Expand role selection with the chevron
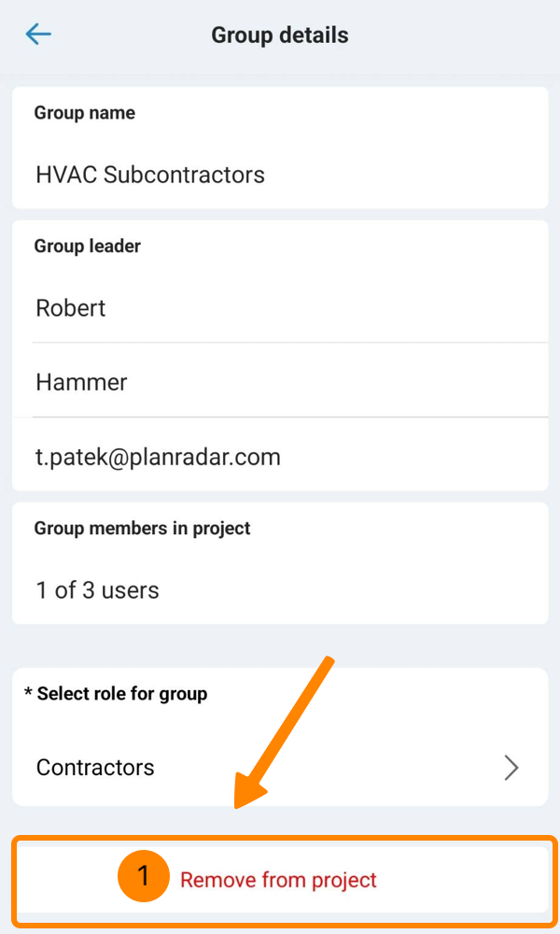Image resolution: width=560 pixels, height=934 pixels. point(511,768)
